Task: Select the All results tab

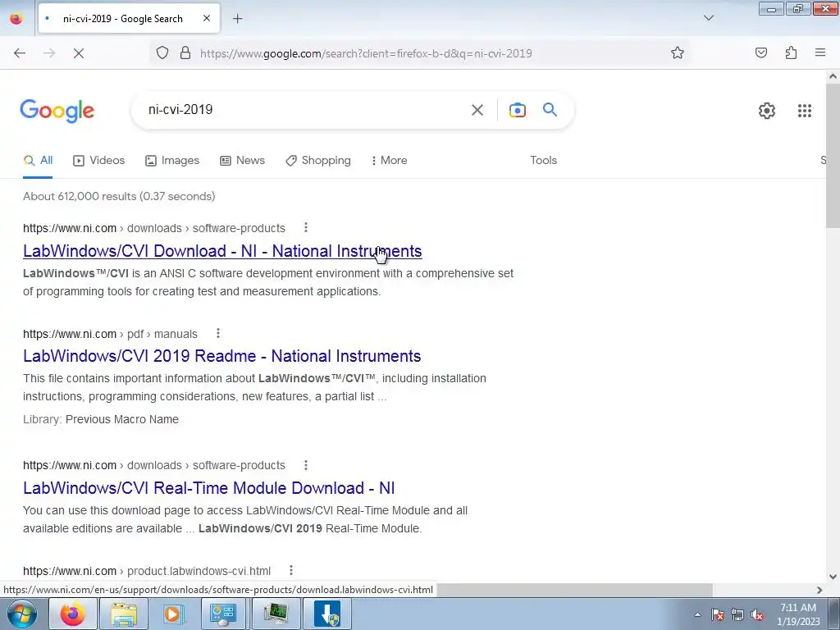Action: click(x=38, y=160)
